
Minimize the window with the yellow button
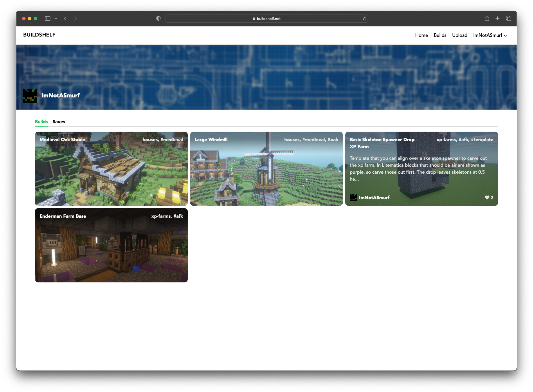(x=30, y=19)
